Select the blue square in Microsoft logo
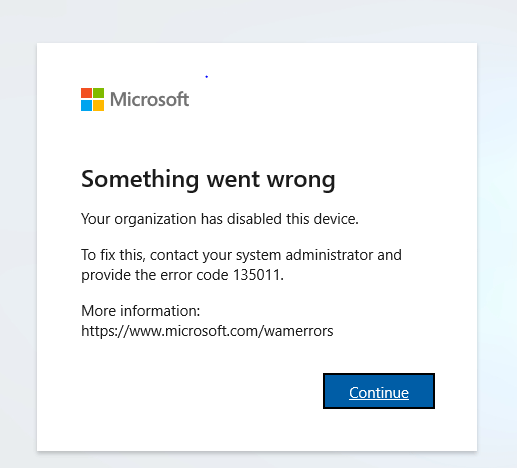 (86, 105)
